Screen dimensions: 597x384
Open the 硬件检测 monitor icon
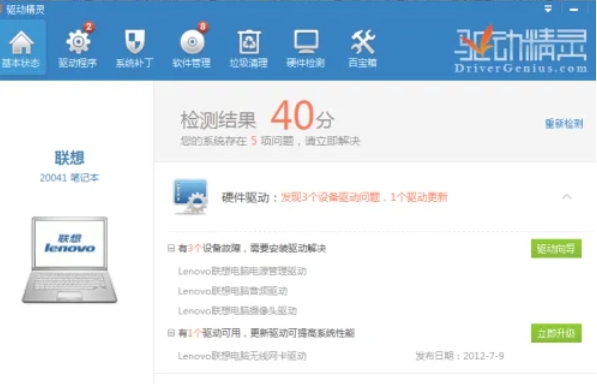pyautogui.click(x=306, y=41)
